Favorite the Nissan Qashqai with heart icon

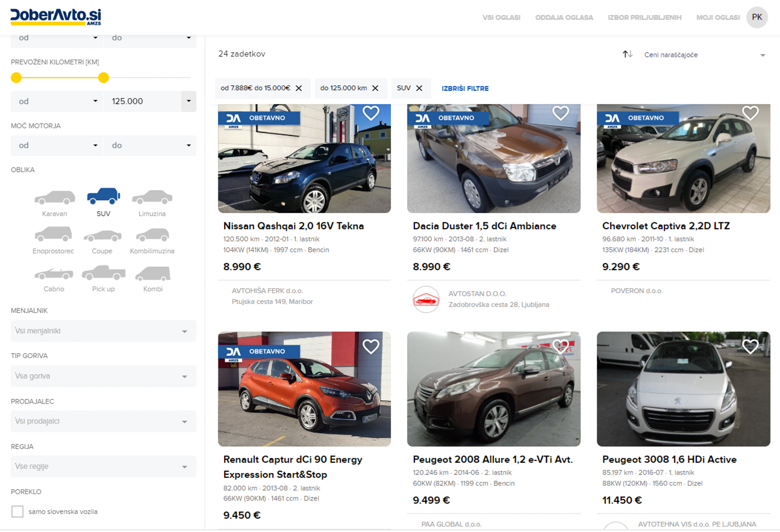[x=371, y=113]
